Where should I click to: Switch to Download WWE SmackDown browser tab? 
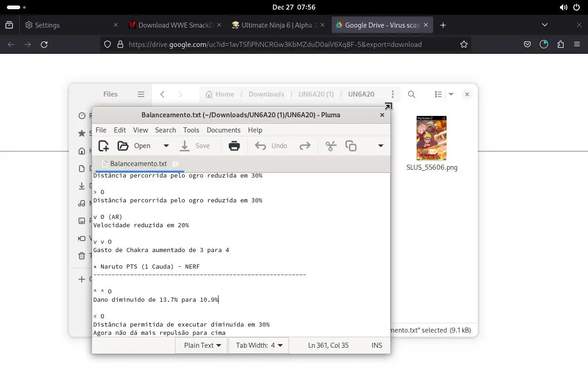(x=175, y=25)
